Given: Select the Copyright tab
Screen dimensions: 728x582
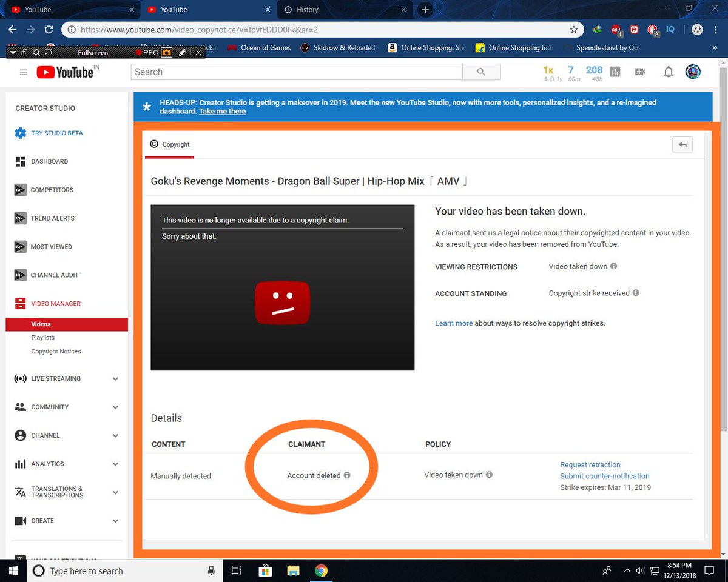Looking at the screenshot, I should coord(170,144).
